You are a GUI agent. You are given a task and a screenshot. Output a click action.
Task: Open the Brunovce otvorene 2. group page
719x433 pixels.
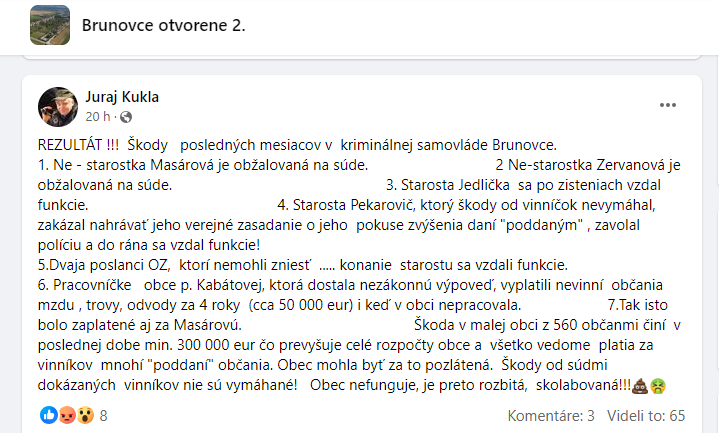163,24
